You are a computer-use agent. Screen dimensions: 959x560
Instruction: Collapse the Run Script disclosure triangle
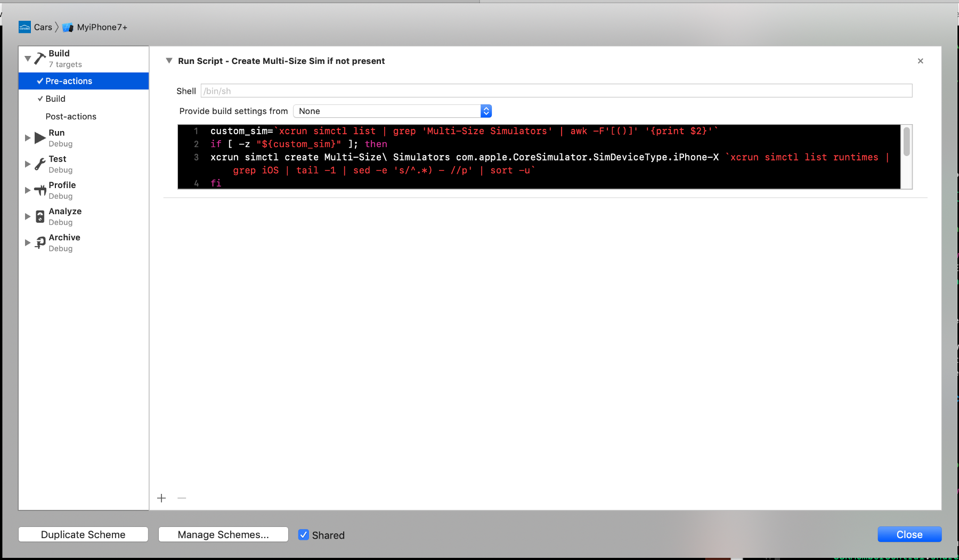[169, 61]
